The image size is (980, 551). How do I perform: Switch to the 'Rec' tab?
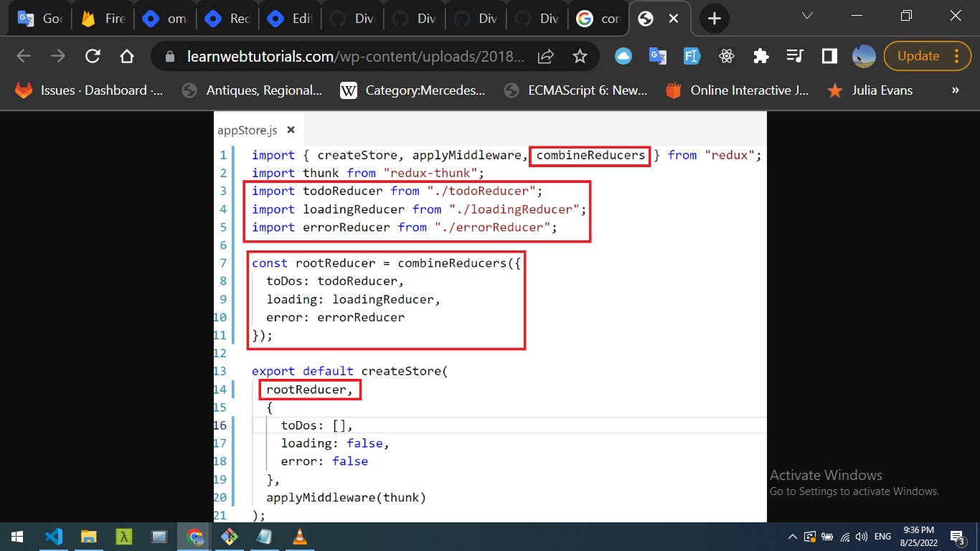pyautogui.click(x=227, y=19)
